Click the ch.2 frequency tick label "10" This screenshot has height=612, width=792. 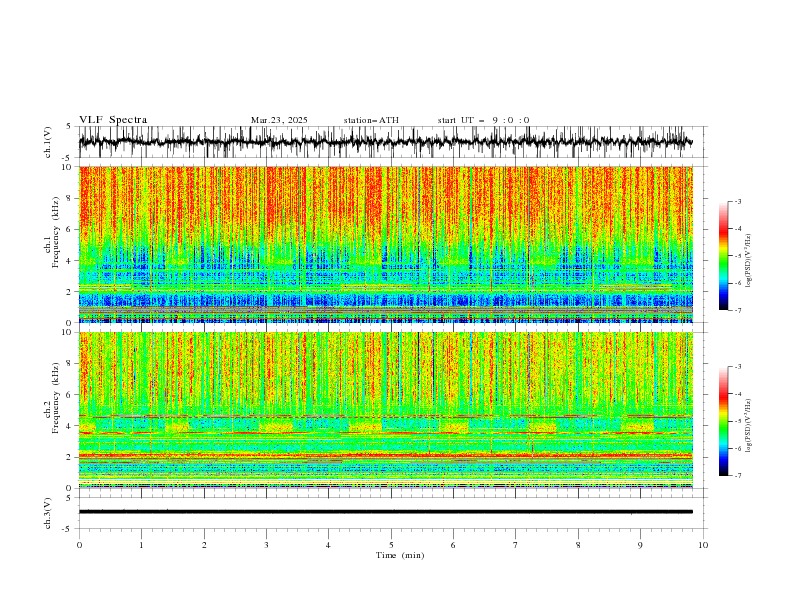pos(69,332)
